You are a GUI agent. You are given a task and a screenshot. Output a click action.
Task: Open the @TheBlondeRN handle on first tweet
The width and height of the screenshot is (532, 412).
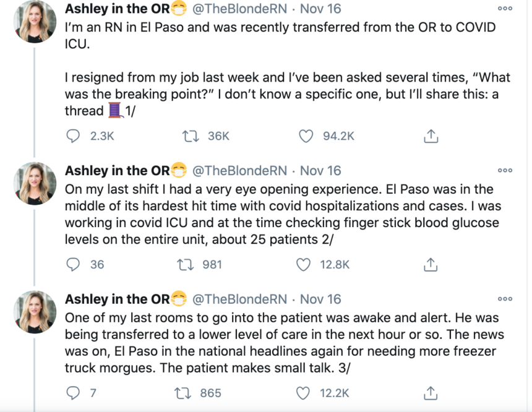239,9
